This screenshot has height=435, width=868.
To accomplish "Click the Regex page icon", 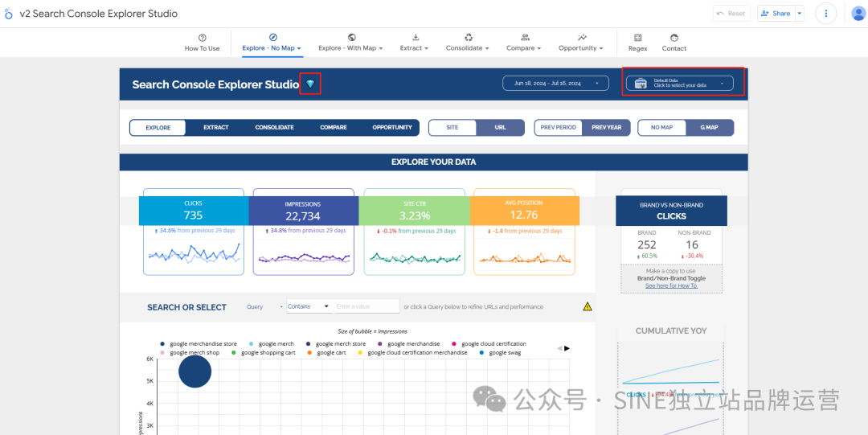I will [x=637, y=38].
